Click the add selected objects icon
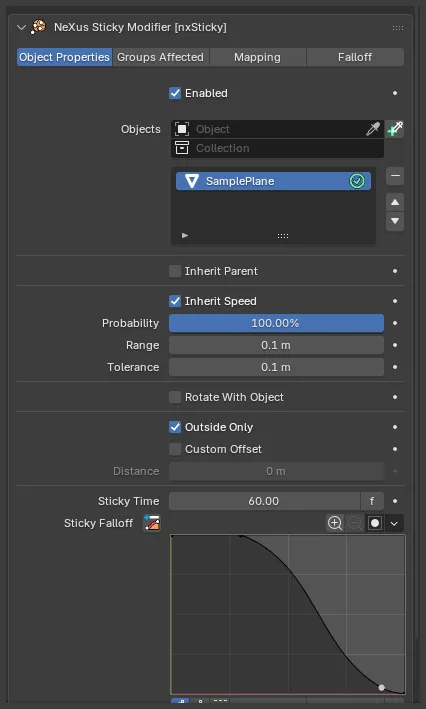The width and height of the screenshot is (426, 709). (395, 129)
